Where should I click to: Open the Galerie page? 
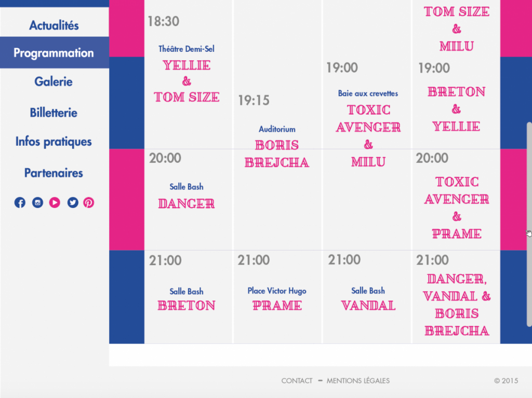[x=54, y=81]
